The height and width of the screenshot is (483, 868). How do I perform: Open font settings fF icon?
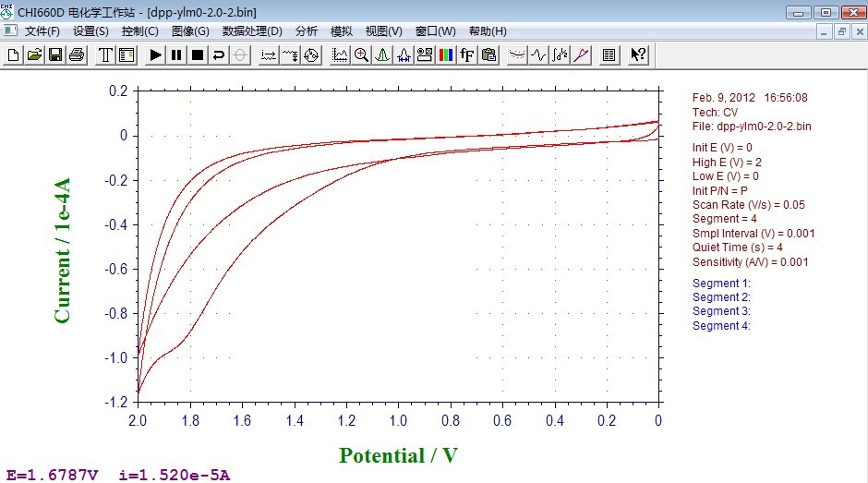point(467,54)
